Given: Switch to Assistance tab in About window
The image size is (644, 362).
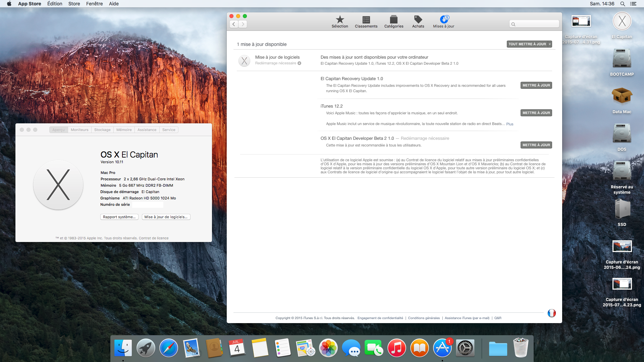Looking at the screenshot, I should (147, 130).
